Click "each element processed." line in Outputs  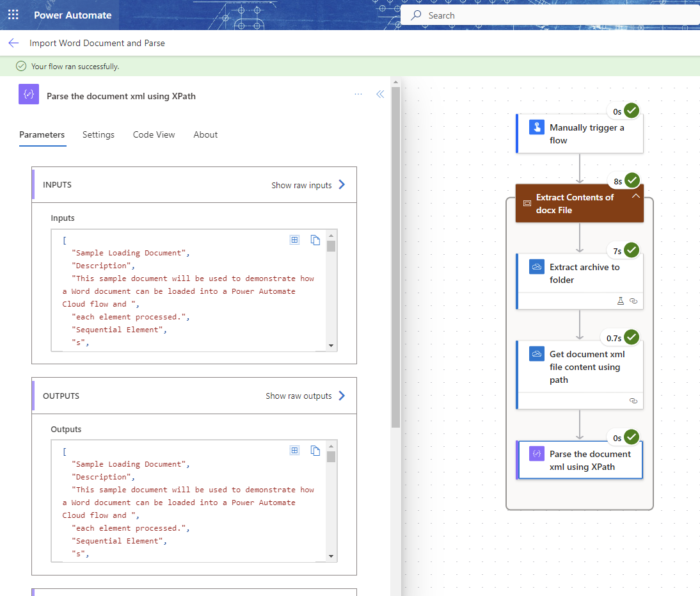pyautogui.click(x=131, y=528)
